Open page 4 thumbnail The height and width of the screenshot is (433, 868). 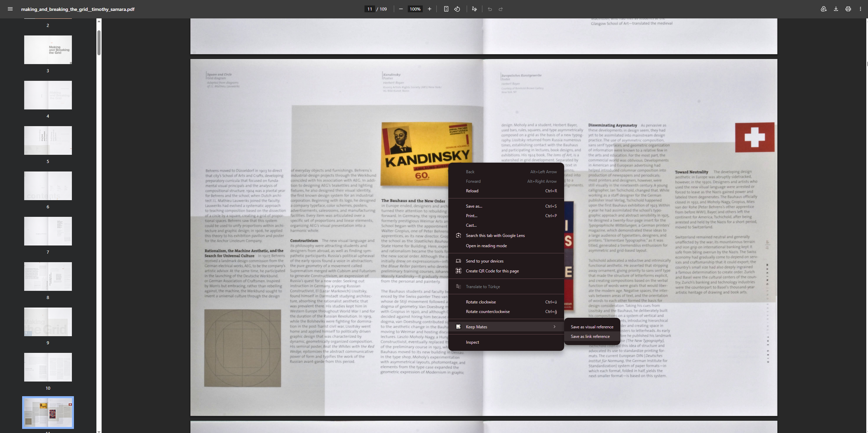pos(48,95)
